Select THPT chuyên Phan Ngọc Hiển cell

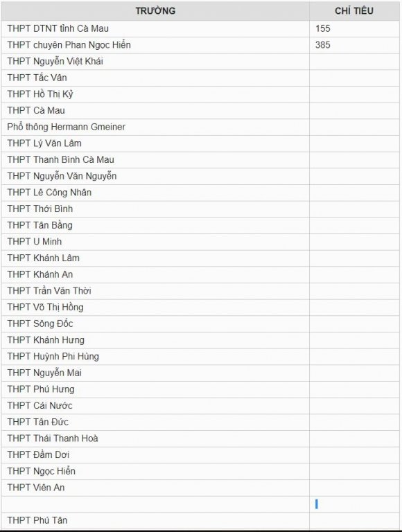click(x=155, y=45)
